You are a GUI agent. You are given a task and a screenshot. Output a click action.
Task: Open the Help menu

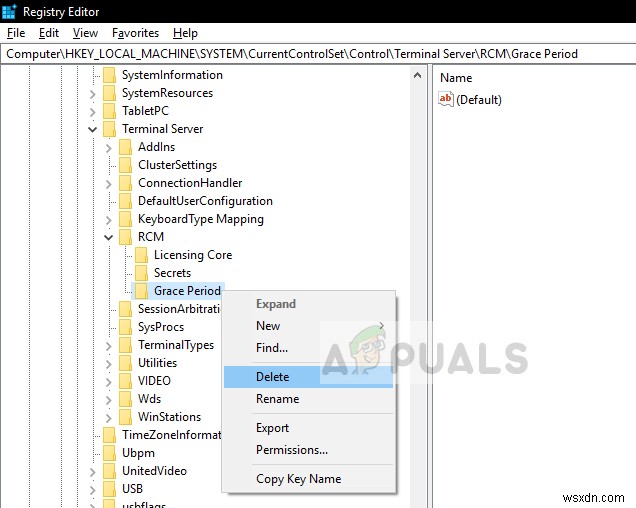point(185,33)
